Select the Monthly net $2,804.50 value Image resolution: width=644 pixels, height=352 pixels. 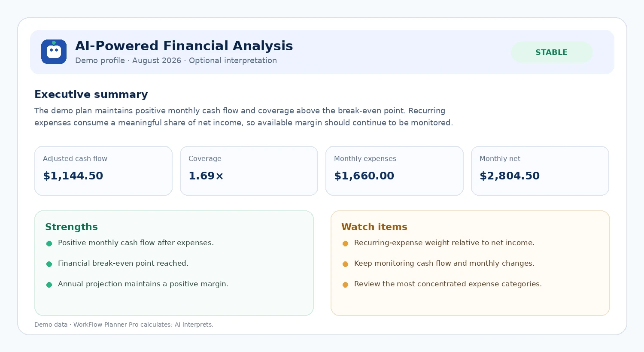point(510,176)
